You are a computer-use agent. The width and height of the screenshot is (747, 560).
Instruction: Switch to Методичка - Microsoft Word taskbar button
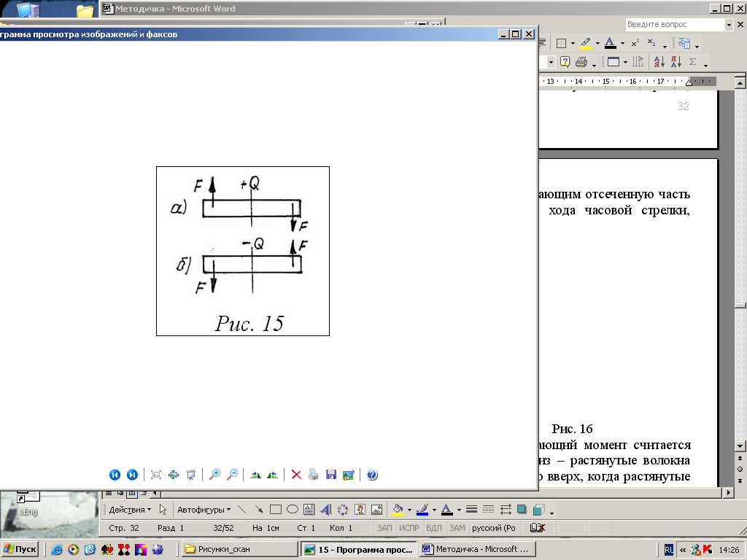tap(478, 549)
